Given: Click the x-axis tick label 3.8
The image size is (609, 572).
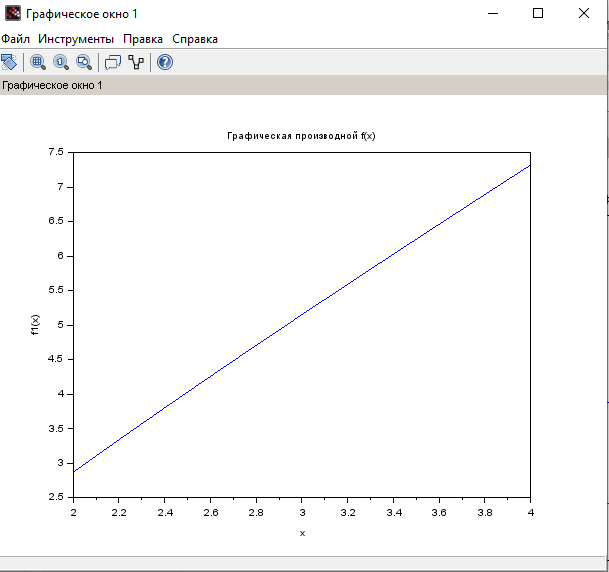Looking at the screenshot, I should [x=485, y=513].
